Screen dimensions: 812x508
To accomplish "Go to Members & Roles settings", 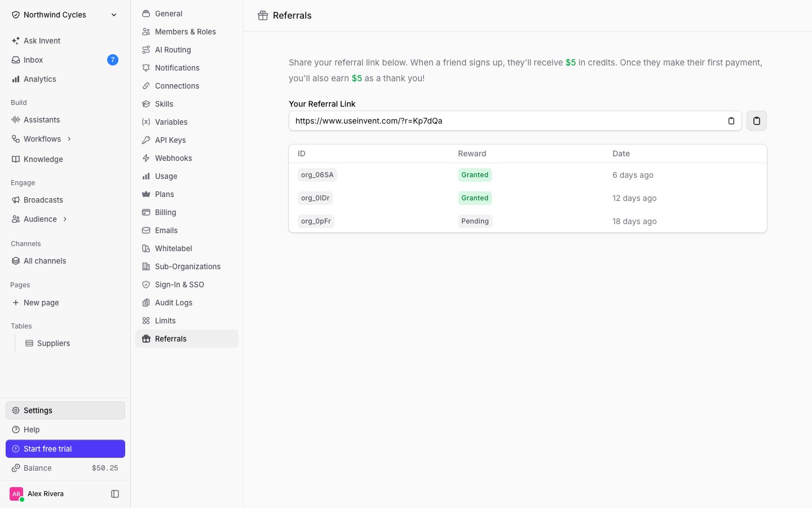I will [187, 32].
